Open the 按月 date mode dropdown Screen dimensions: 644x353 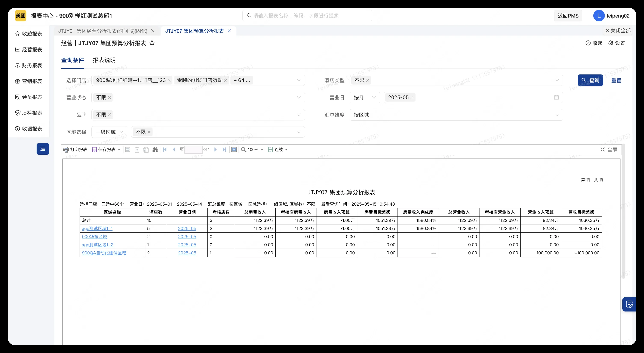tap(365, 98)
